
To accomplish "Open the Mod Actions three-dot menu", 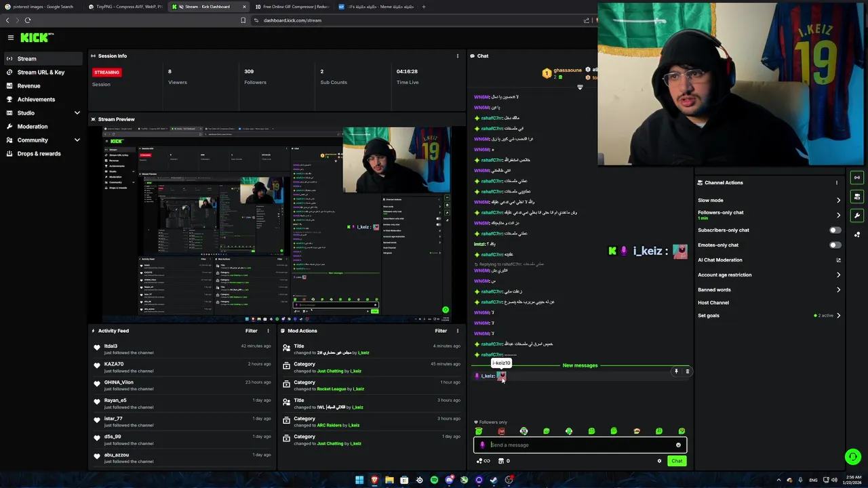I will point(457,331).
